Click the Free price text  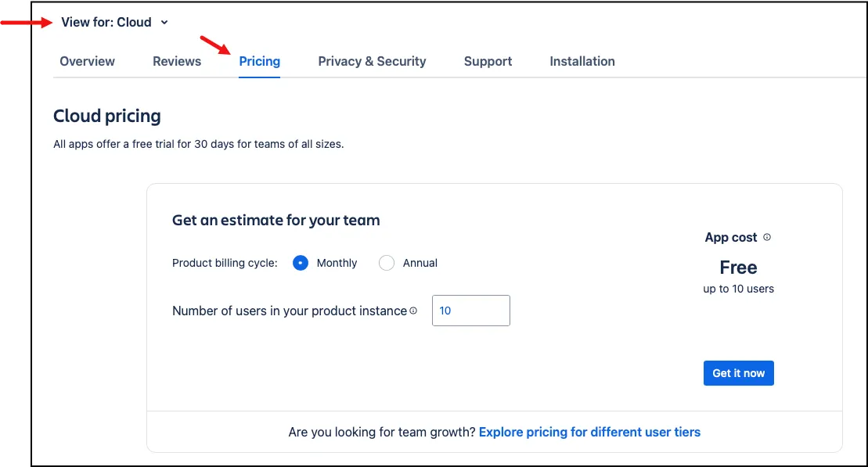pos(738,268)
